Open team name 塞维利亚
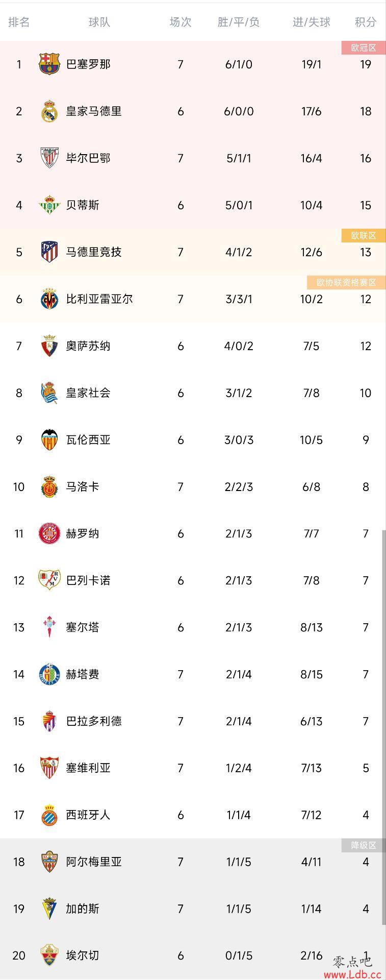386x980 pixels. pyautogui.click(x=88, y=768)
